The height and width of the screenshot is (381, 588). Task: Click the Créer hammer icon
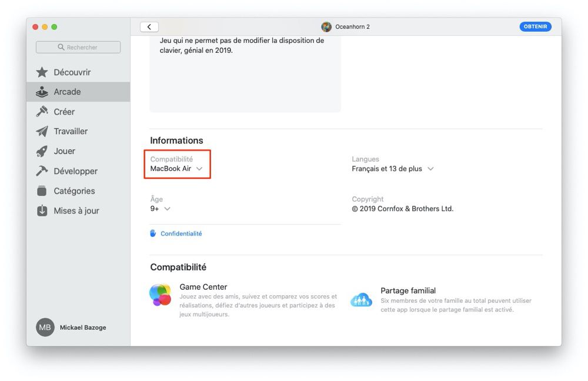pyautogui.click(x=42, y=111)
